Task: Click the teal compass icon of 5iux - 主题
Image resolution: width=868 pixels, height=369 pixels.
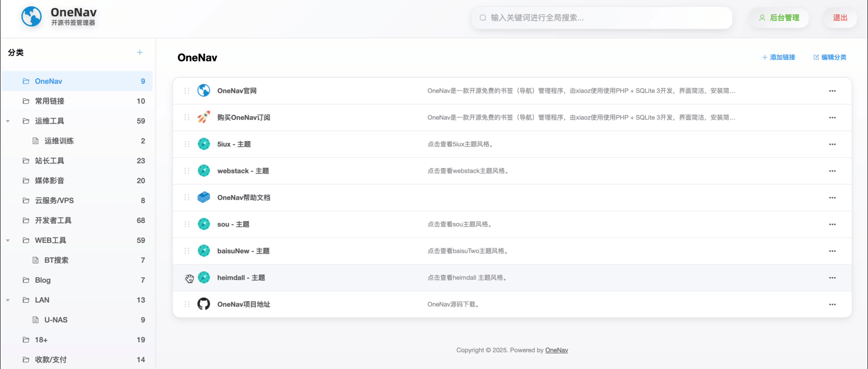Action: point(204,144)
